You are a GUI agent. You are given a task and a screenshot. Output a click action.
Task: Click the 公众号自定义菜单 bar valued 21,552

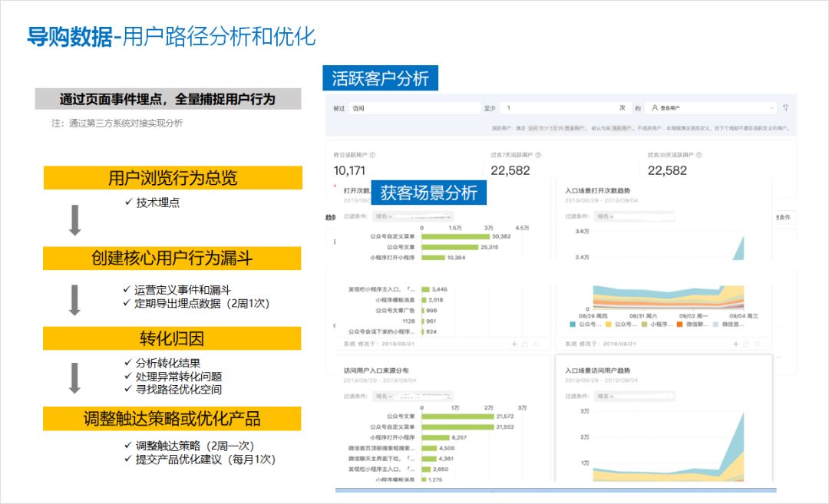457,427
